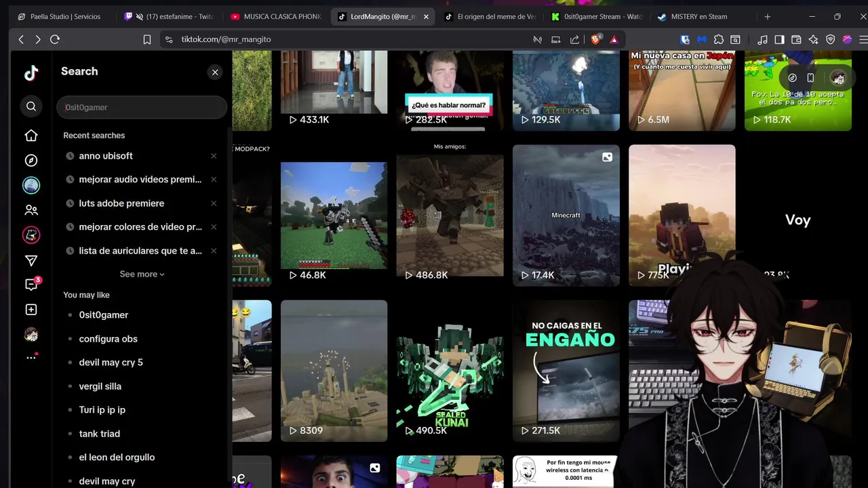
Task: Go to TikTok For You home icon
Action: [31, 136]
